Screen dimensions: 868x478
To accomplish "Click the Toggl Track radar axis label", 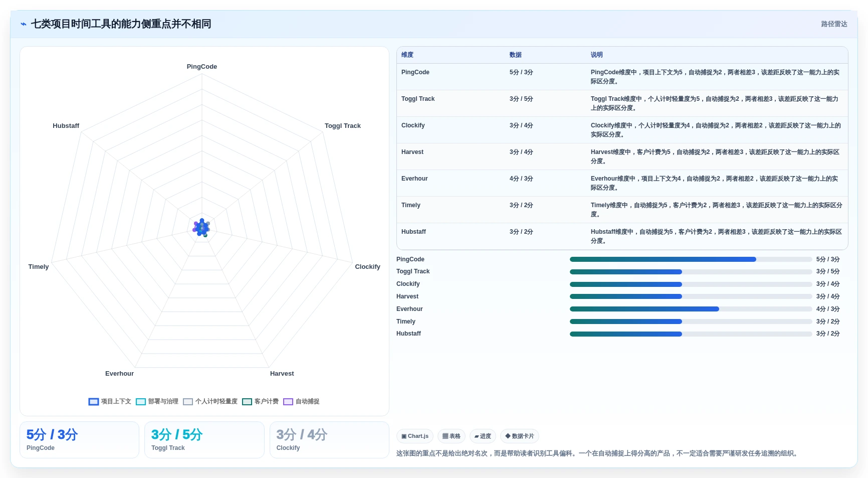I will (343, 126).
